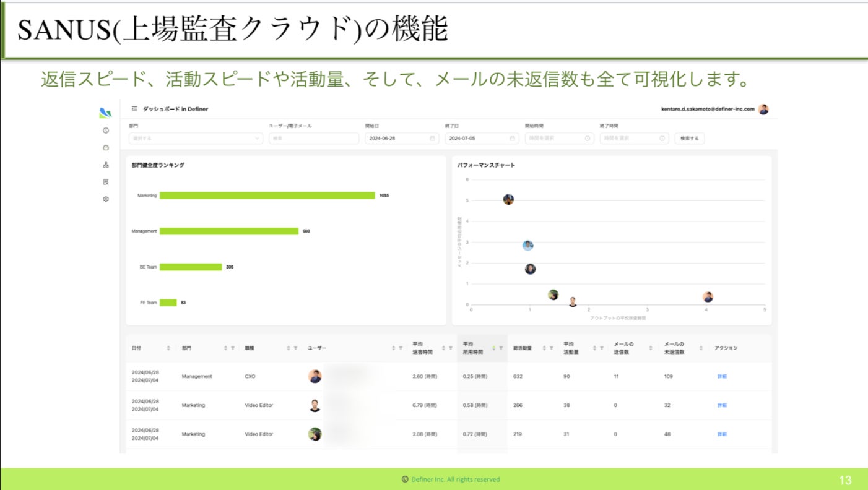Click the Management bar in ranking chart
Screen dimensions: 868x490
pos(229,231)
